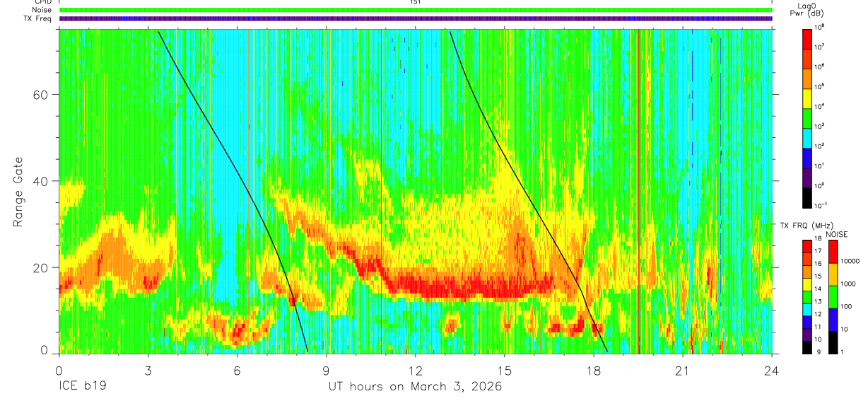The width and height of the screenshot is (868, 401).
Task: Select the blue 11–12 MHz TX FRQ swatch
Action: click(807, 322)
